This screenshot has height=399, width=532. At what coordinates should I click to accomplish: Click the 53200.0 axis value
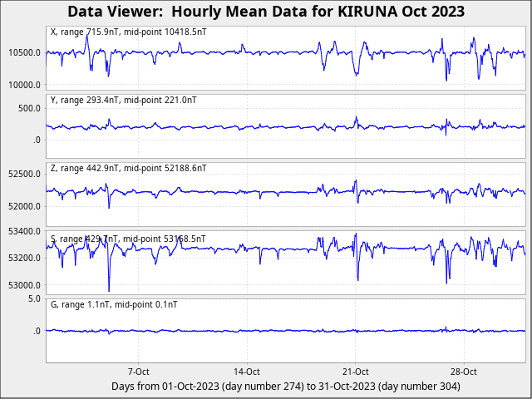[x=23, y=258]
